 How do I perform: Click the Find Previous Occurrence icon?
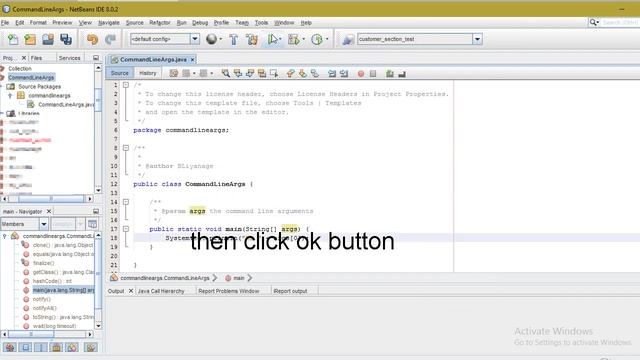point(238,73)
